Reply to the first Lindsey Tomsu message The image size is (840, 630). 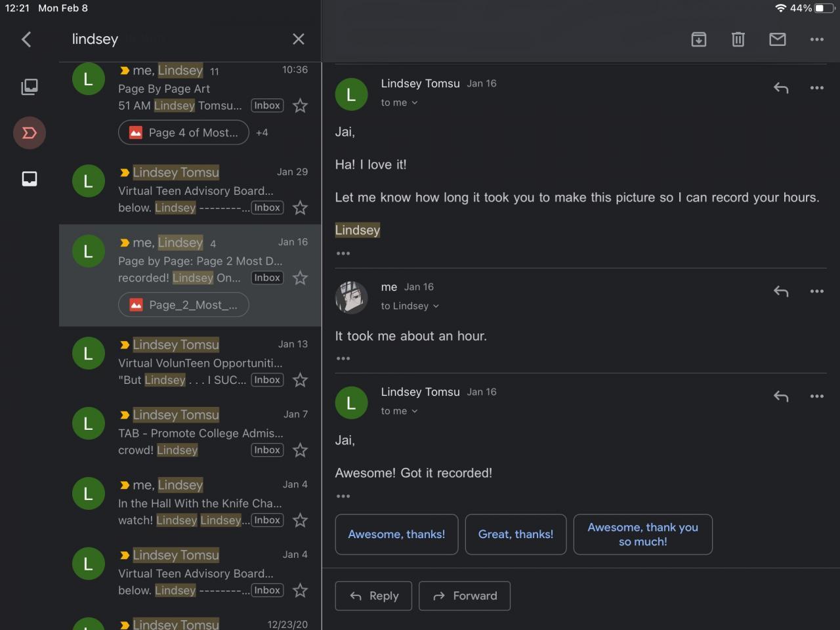point(781,88)
